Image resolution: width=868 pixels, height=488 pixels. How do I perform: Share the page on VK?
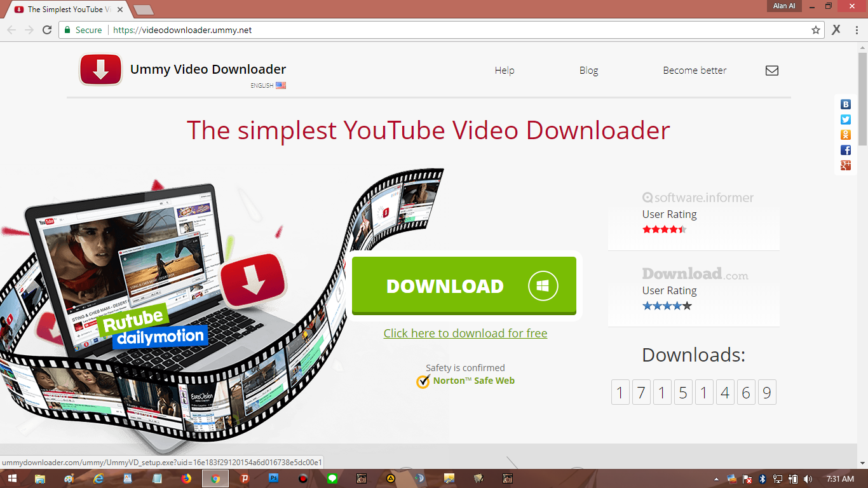[846, 104]
